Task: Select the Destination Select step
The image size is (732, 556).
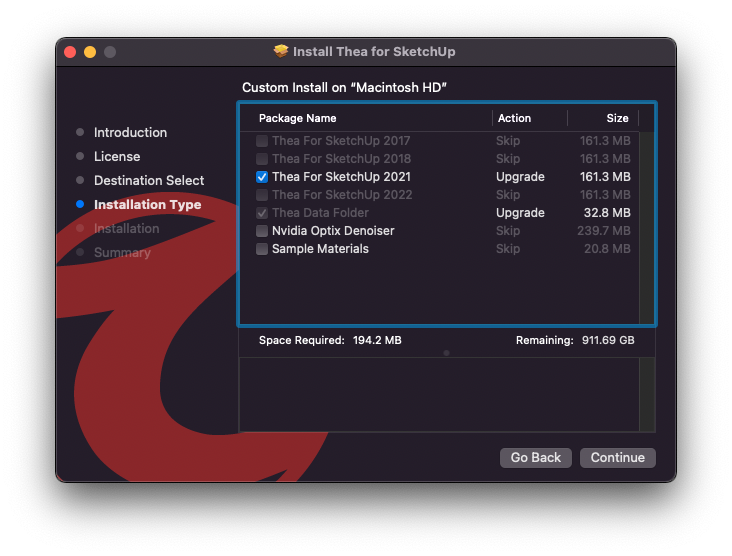Action: point(149,181)
